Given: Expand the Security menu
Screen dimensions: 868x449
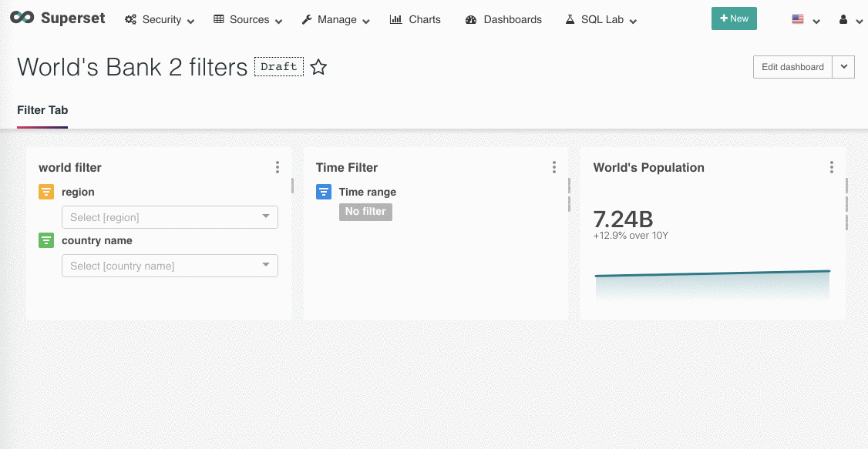Looking at the screenshot, I should [x=191, y=22].
